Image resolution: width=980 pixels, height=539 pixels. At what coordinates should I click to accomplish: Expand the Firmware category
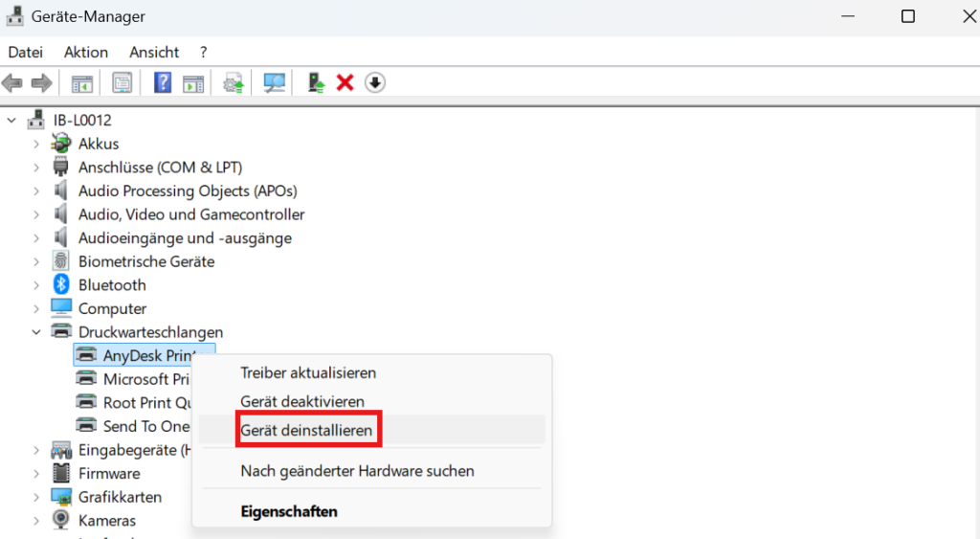click(x=36, y=473)
